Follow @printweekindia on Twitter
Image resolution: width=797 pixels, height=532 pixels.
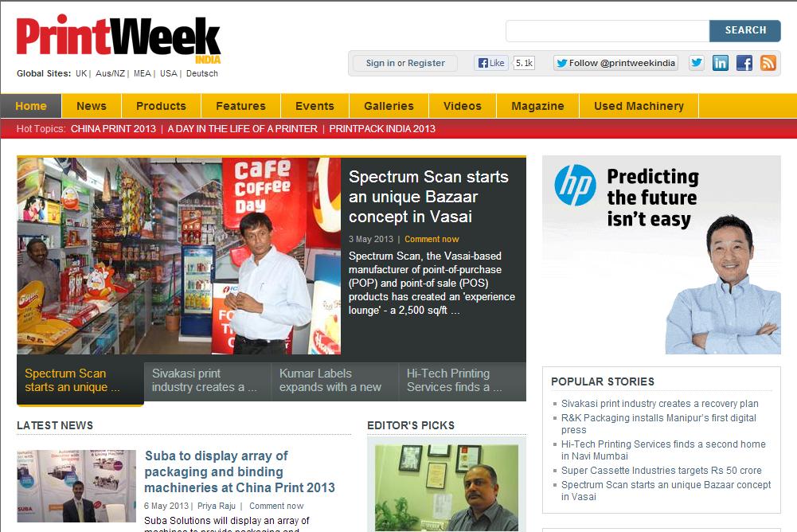(x=615, y=63)
